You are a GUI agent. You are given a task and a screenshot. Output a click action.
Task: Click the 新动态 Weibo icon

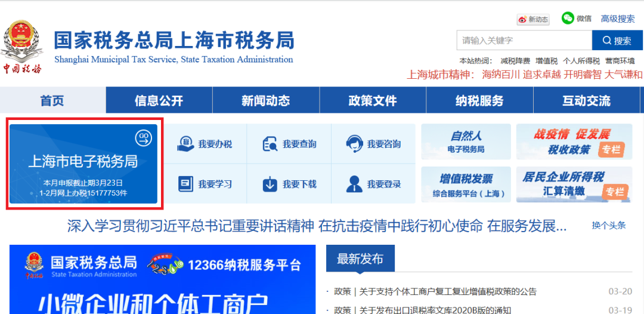(x=523, y=20)
